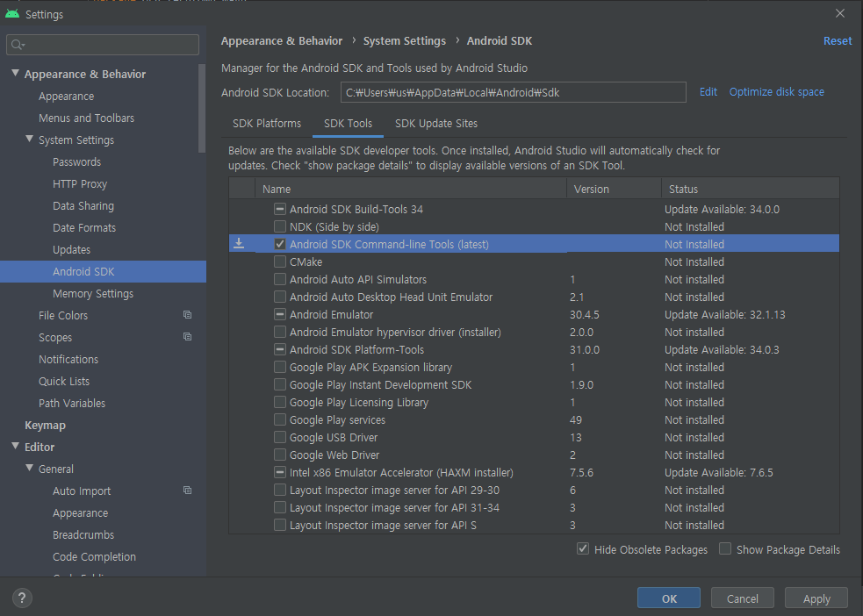
Task: Click the settings search input field
Action: 103,45
